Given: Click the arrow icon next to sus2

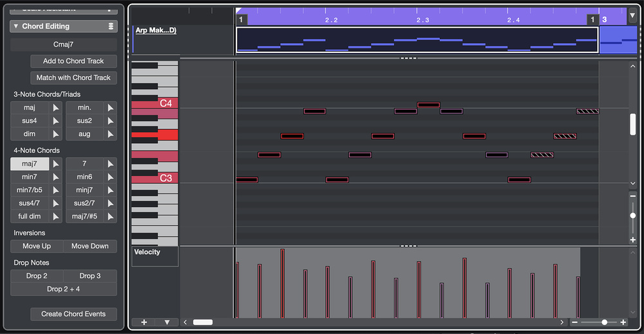Looking at the screenshot, I should [111, 121].
